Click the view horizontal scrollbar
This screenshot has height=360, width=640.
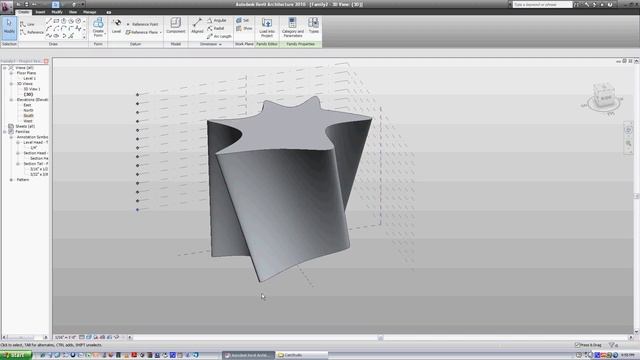click(380, 338)
